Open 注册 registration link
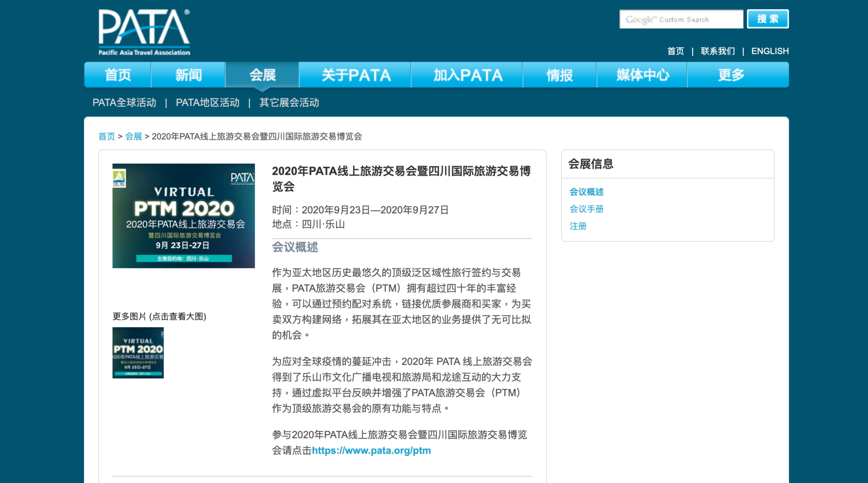This screenshot has height=483, width=868. 578,226
